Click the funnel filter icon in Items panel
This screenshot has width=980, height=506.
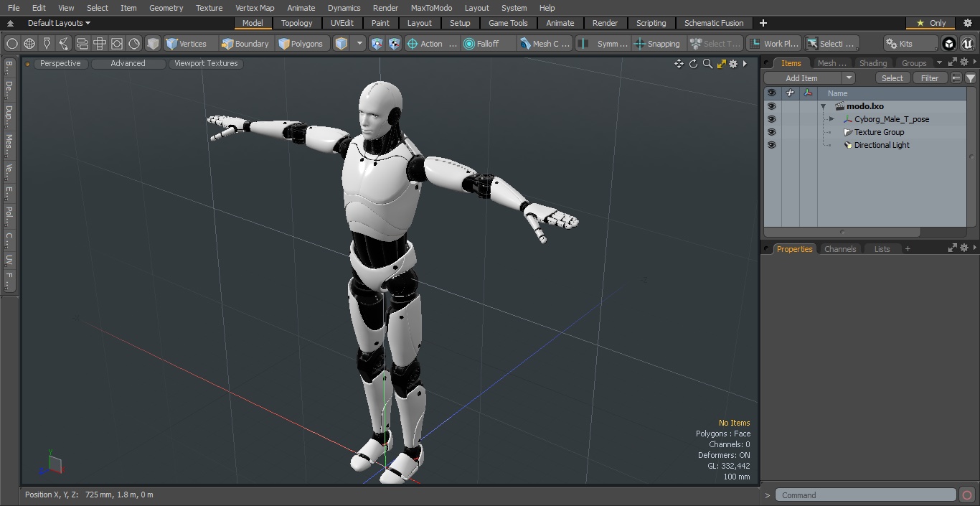(971, 78)
